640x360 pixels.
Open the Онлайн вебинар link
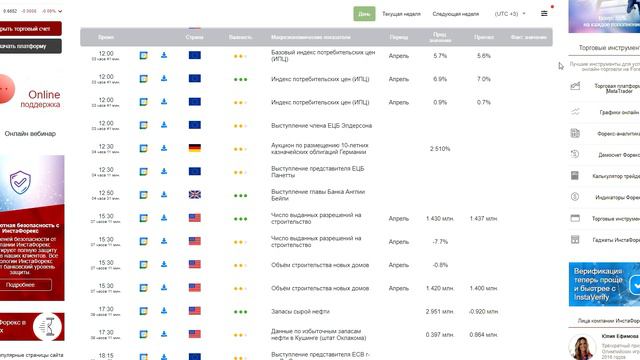point(30,133)
